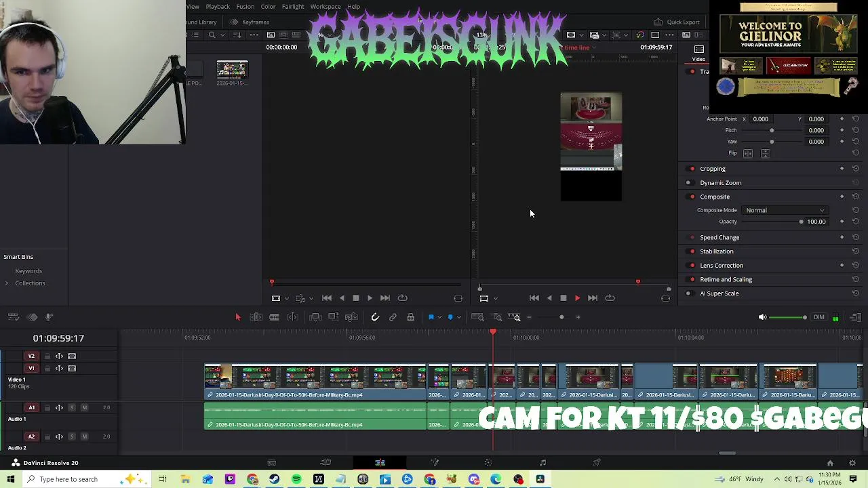Select the media pool clip thumbnail
Image resolution: width=868 pixels, height=488 pixels.
click(x=233, y=70)
